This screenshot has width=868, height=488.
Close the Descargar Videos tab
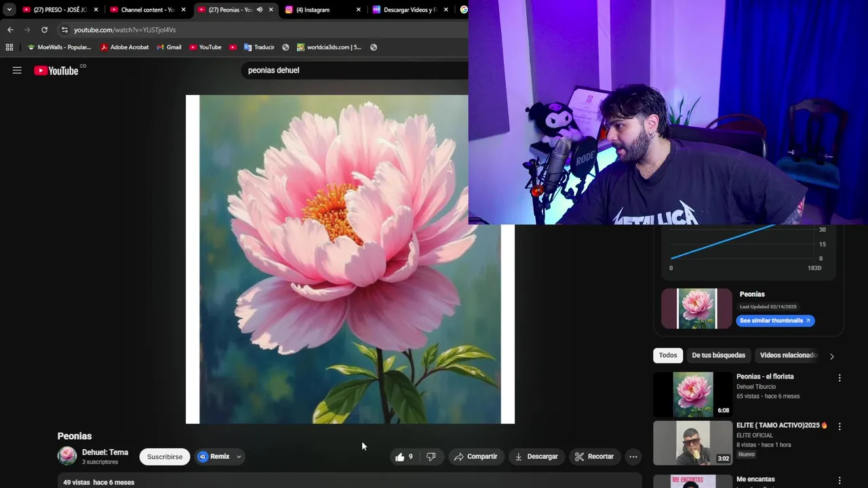click(x=446, y=9)
